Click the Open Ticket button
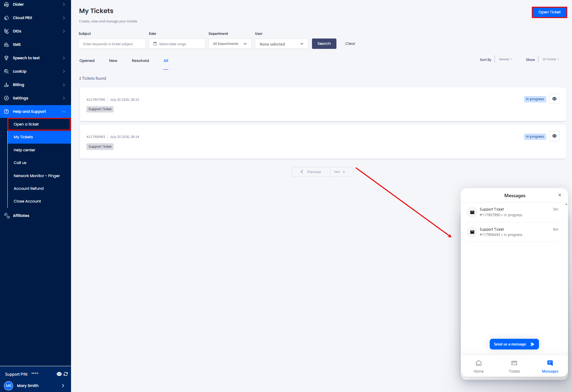The image size is (572, 392). coord(549,12)
